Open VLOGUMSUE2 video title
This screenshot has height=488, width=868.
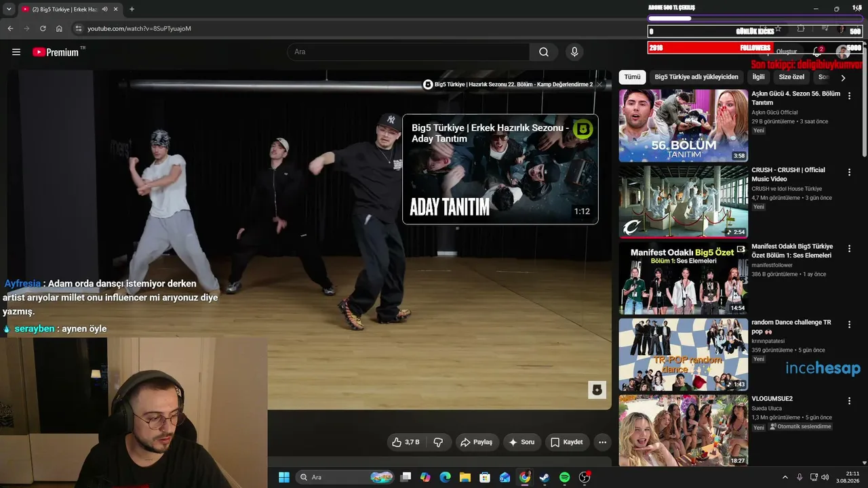pyautogui.click(x=772, y=399)
